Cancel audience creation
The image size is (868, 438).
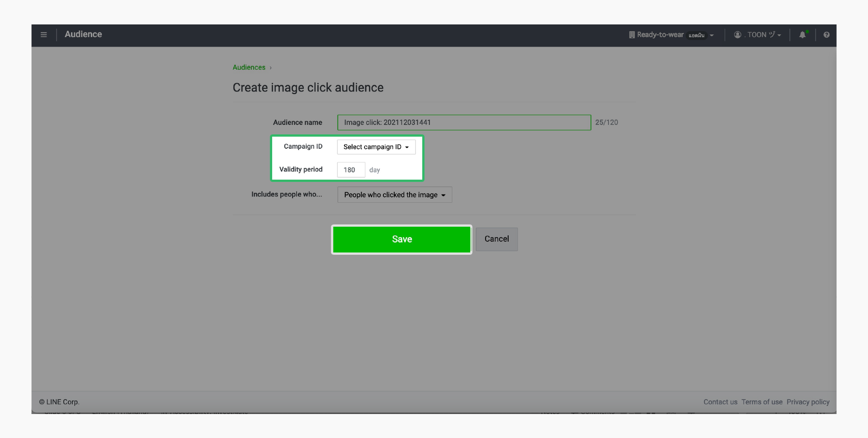click(x=496, y=239)
